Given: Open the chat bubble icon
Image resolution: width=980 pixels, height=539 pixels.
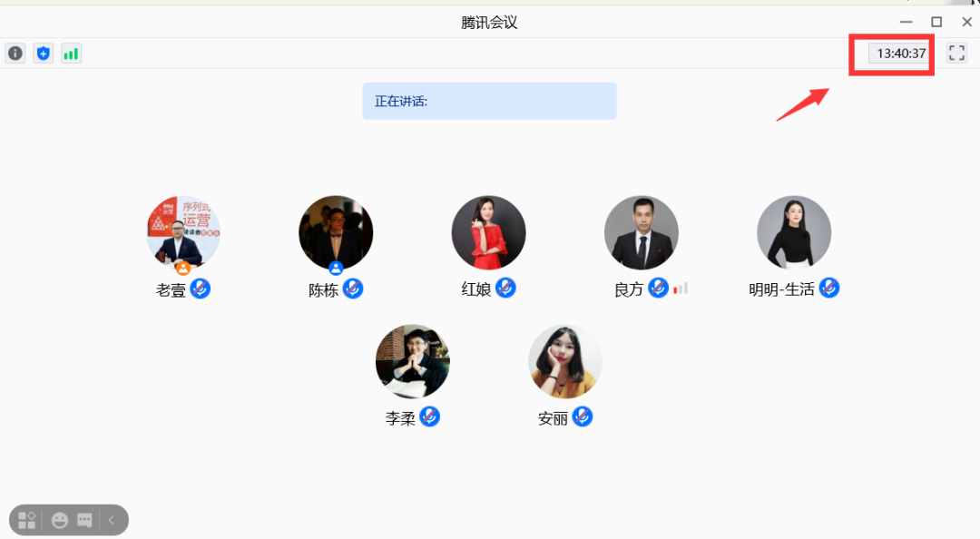Looking at the screenshot, I should [84, 520].
